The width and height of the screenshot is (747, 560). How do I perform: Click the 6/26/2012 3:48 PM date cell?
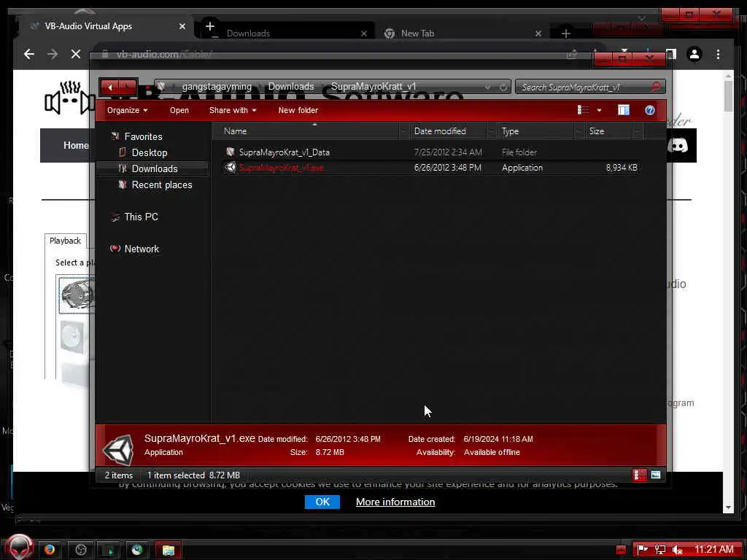[447, 168]
